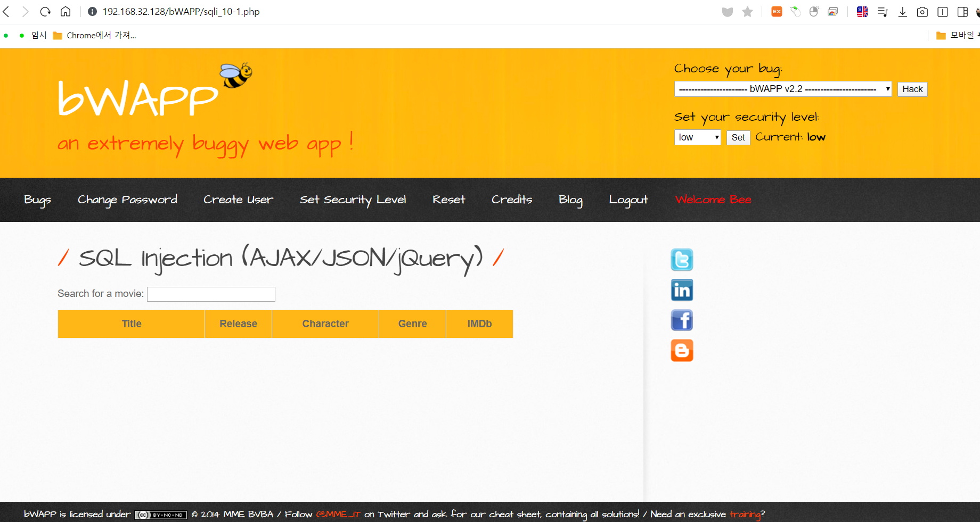This screenshot has height=522, width=980.
Task: Click the IMDb column header
Action: point(479,324)
